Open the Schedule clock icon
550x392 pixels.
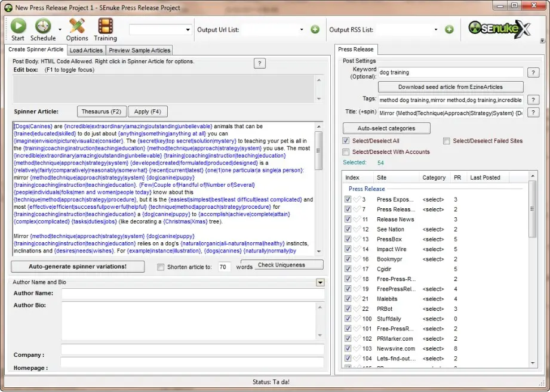tap(43, 26)
